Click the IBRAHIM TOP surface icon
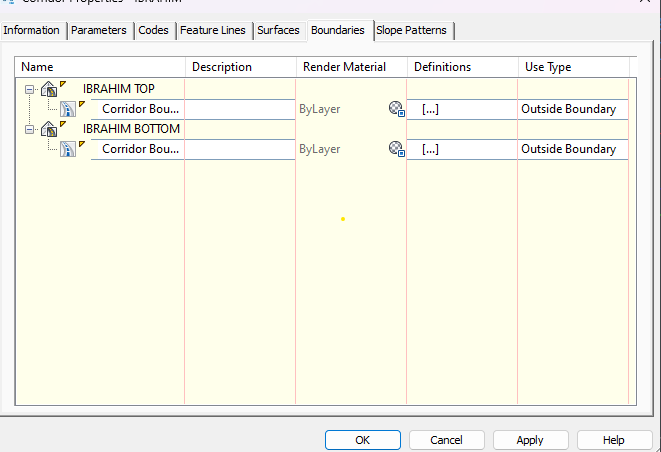The height and width of the screenshot is (452, 661). pyautogui.click(x=49, y=89)
